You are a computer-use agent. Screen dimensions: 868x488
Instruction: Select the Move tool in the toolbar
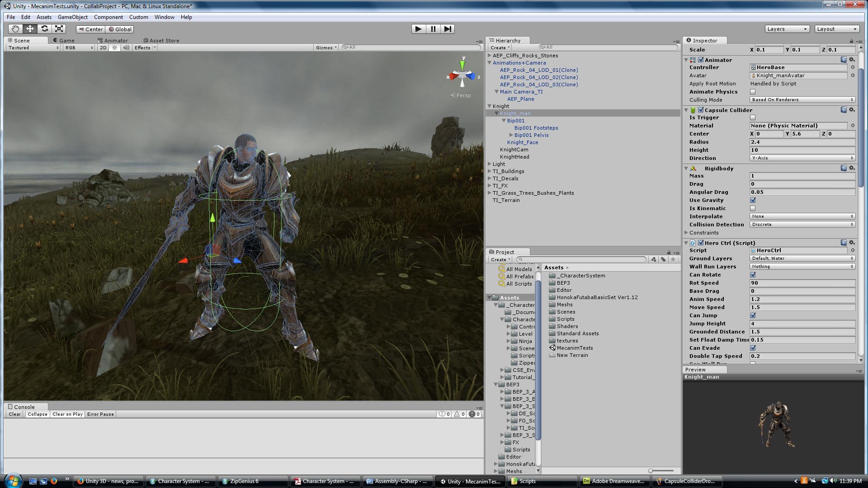[30, 29]
